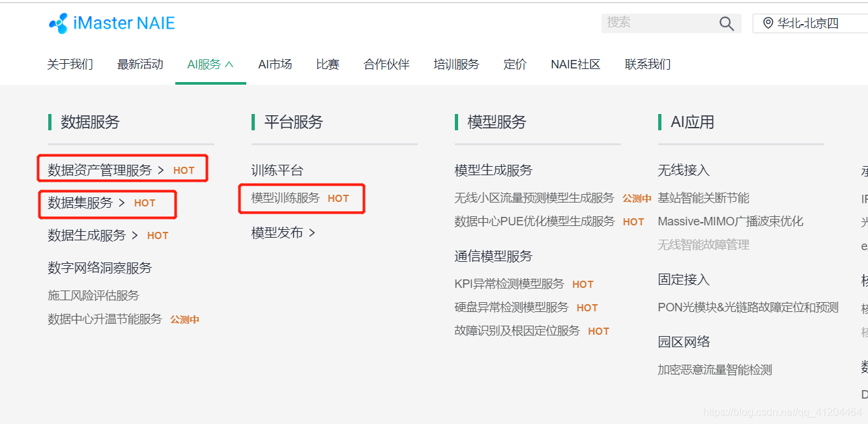Open PON光模块&光链路故障定位和预测 link
Image resolution: width=868 pixels, height=424 pixels.
click(x=748, y=307)
